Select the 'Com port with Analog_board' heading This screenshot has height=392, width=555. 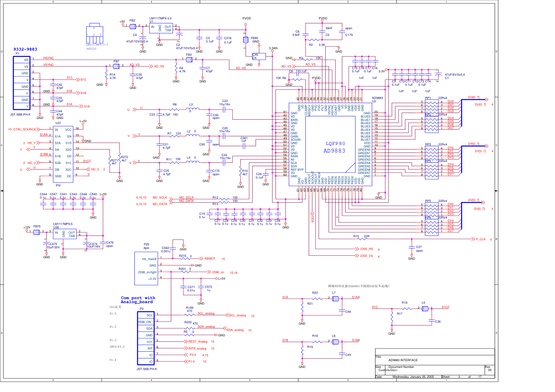click(138, 300)
